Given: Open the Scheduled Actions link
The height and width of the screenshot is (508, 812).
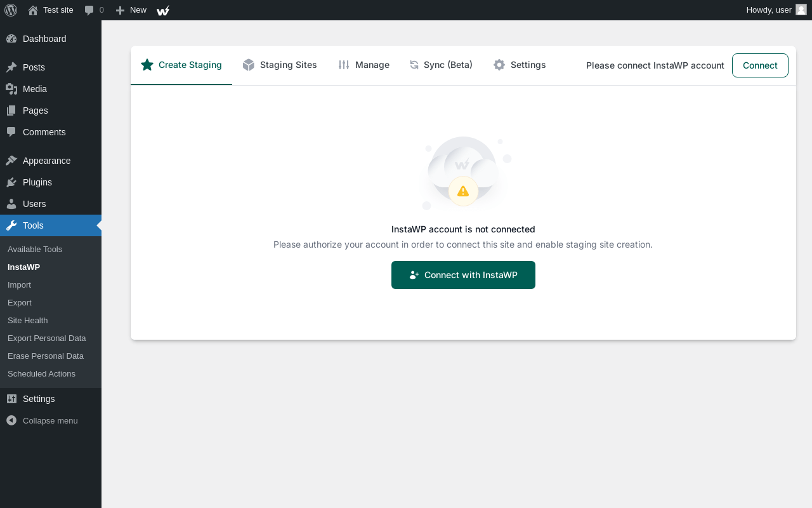Looking at the screenshot, I should 41,374.
